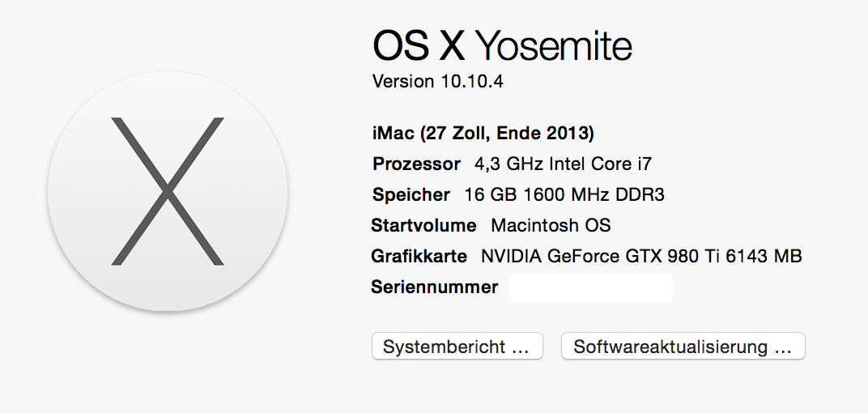Screen dimensions: 868x413
Task: Click the Macintosh OS startup volume name
Action: [x=551, y=225]
